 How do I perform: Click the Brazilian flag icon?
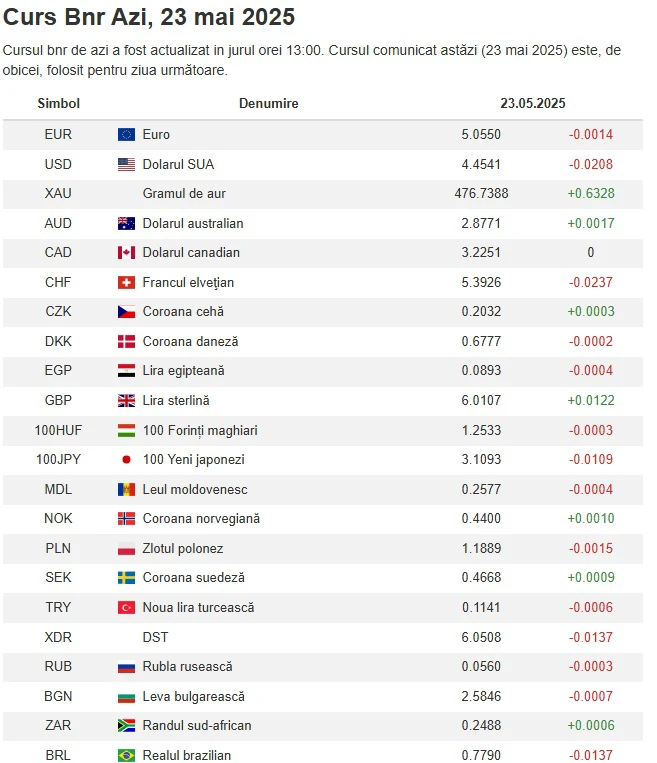(126, 755)
